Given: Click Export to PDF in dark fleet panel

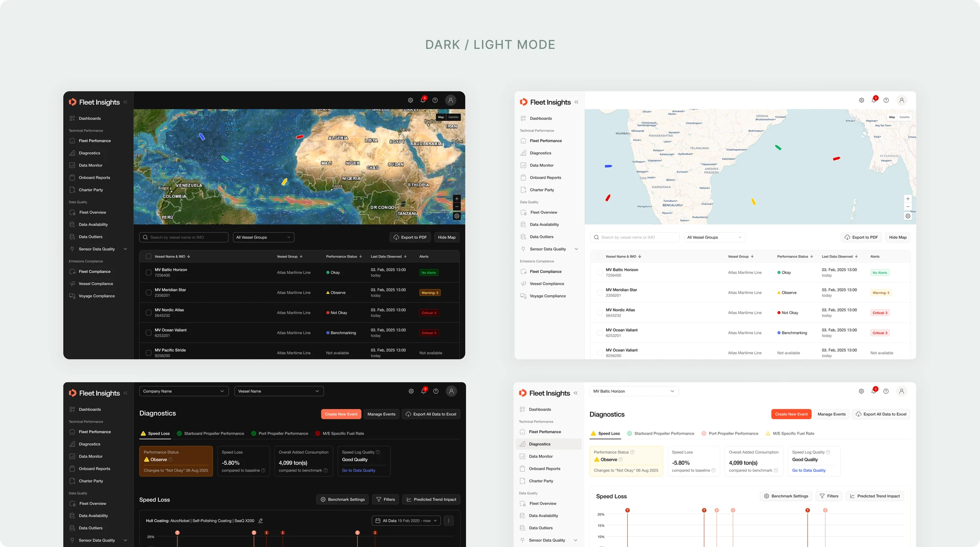Looking at the screenshot, I should pyautogui.click(x=410, y=237).
